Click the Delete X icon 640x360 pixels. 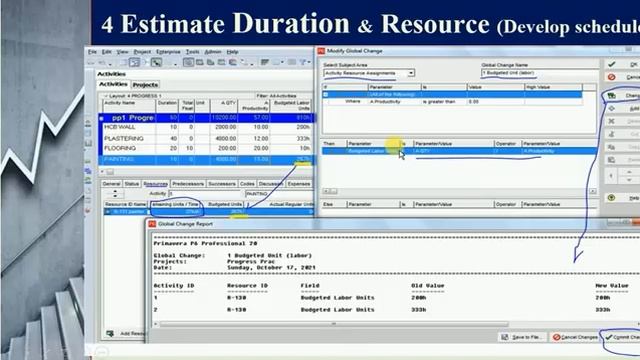[x=611, y=121]
